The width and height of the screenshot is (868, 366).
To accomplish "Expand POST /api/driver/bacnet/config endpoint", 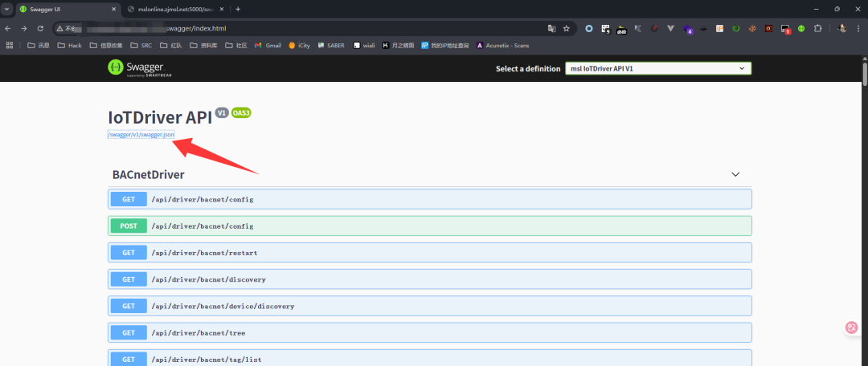I will [x=429, y=226].
